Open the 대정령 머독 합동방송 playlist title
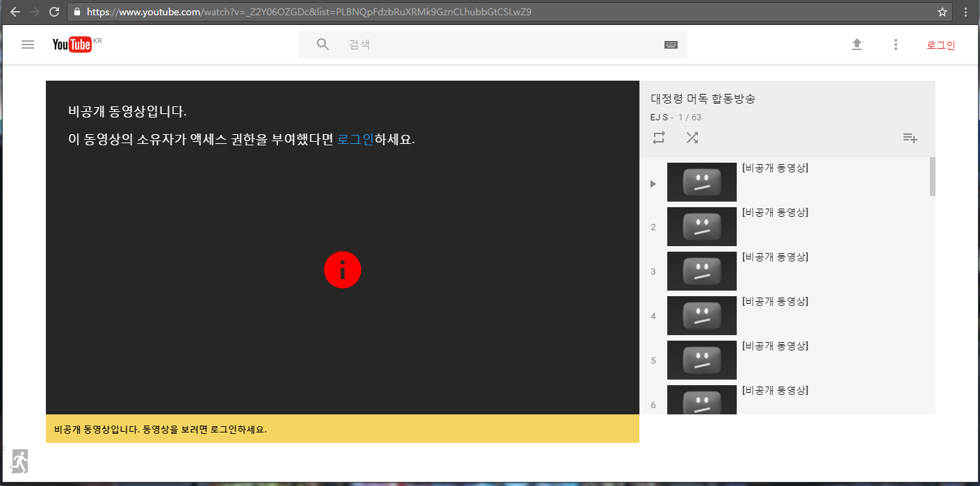 [703, 99]
